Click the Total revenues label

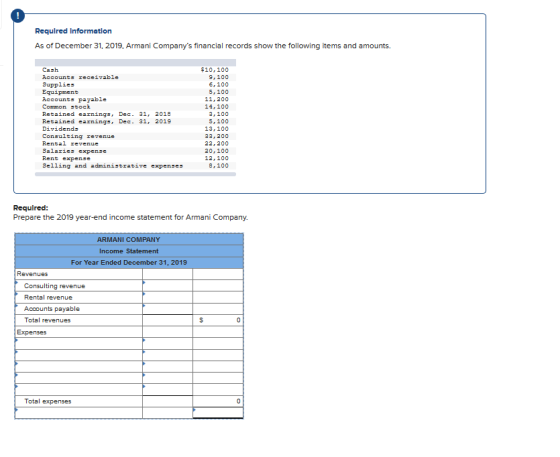[x=48, y=320]
